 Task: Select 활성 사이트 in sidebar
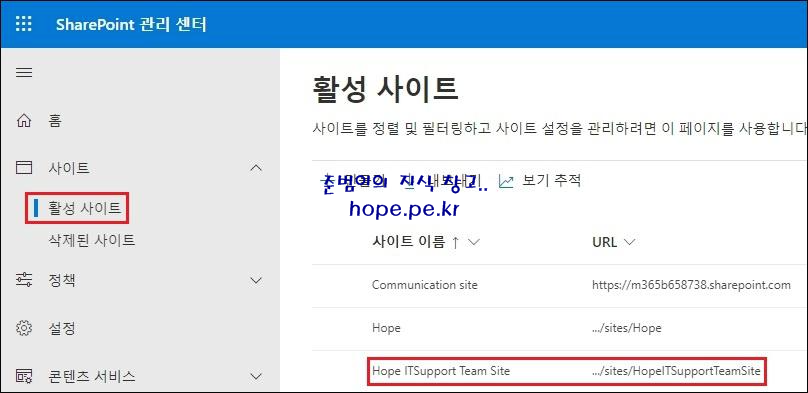pos(85,208)
